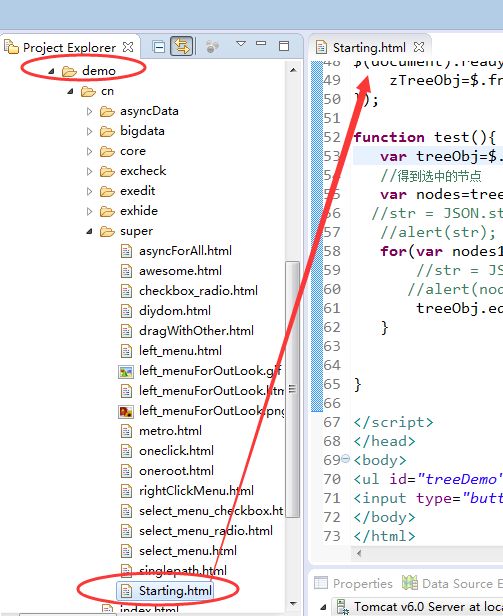Select the demo project folder icon
The image size is (503, 616).
[x=69, y=72]
